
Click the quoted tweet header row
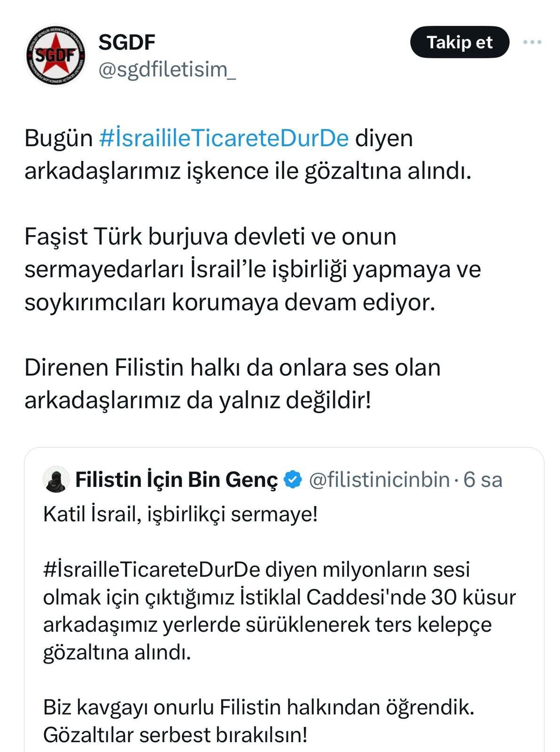pos(277,479)
